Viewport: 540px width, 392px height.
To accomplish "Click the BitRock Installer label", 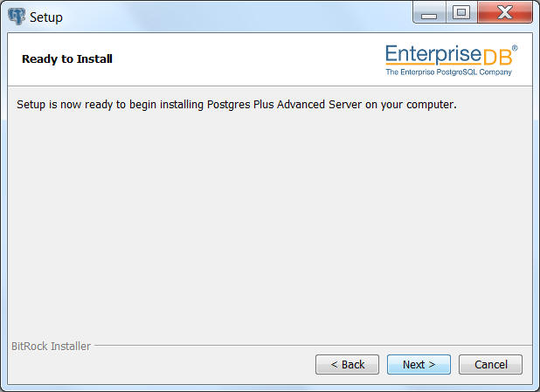I will point(51,346).
